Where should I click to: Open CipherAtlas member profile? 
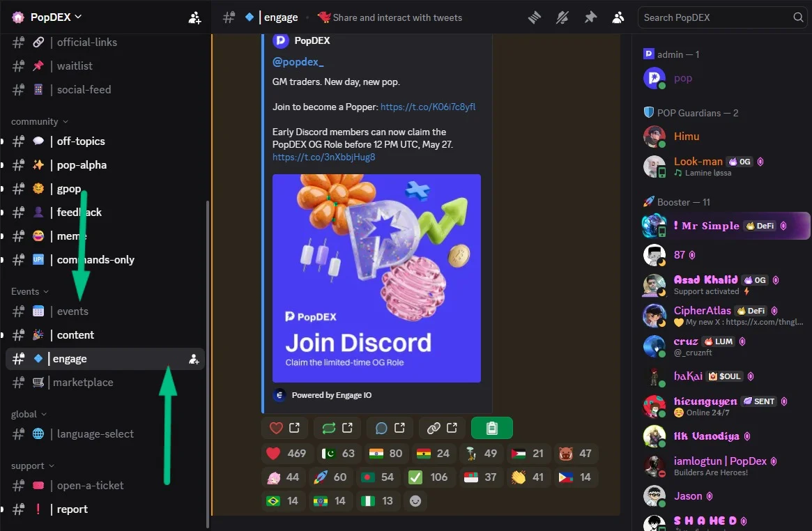coord(725,316)
